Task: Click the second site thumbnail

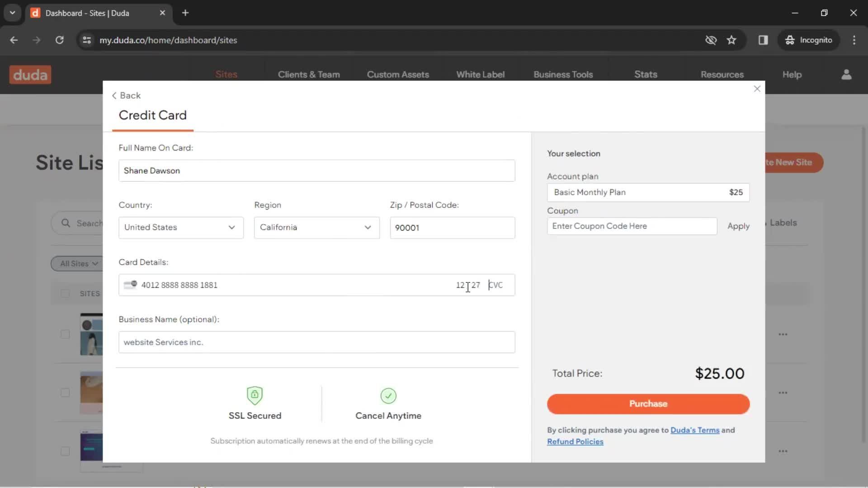Action: point(91,393)
